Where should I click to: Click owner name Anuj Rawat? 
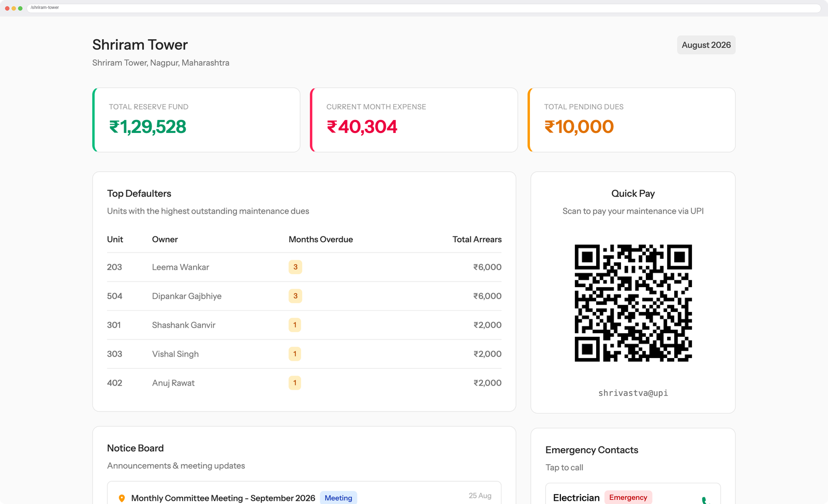coord(173,383)
